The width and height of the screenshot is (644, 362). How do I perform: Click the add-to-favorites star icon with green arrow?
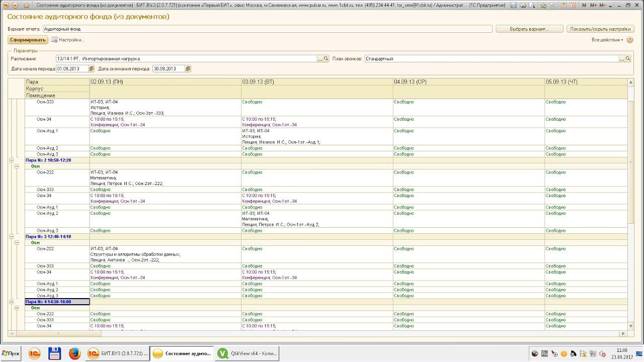[543, 5]
